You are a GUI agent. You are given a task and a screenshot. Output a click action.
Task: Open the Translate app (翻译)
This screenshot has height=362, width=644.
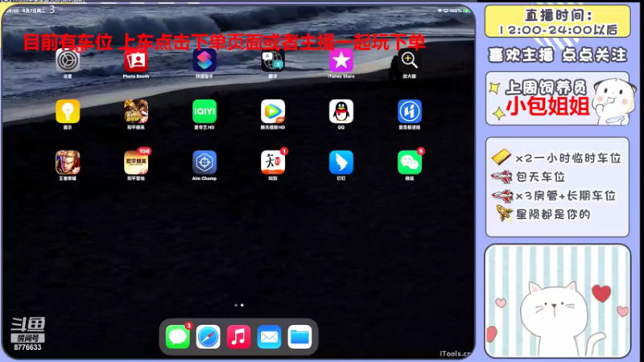273,60
